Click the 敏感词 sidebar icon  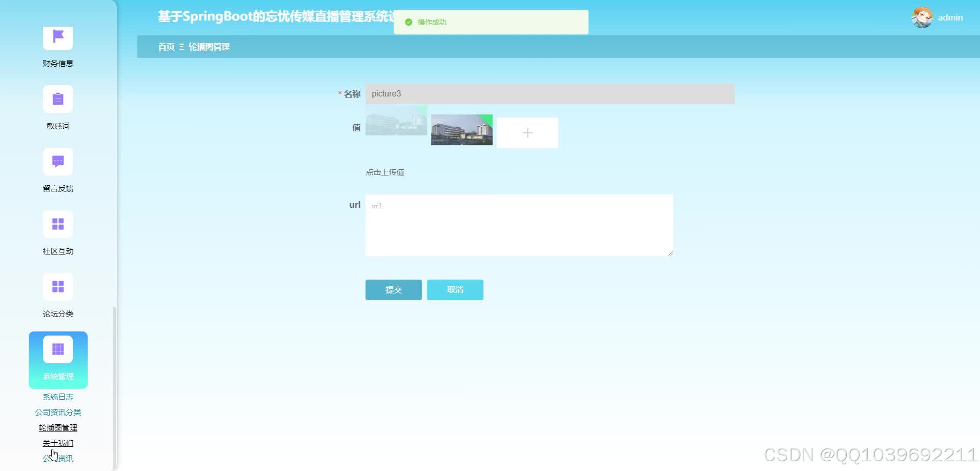tap(57, 99)
